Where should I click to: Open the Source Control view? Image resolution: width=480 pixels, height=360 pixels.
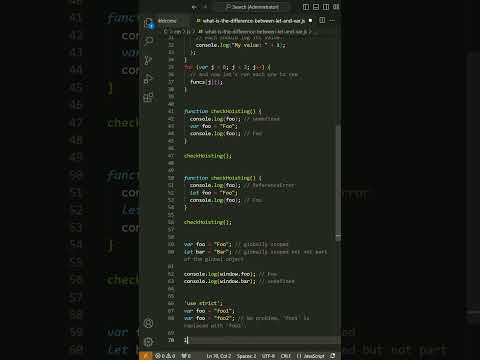click(148, 60)
